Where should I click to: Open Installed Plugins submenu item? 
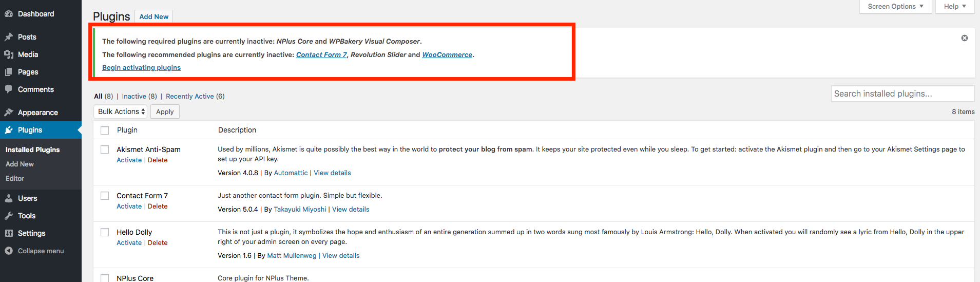tap(33, 149)
